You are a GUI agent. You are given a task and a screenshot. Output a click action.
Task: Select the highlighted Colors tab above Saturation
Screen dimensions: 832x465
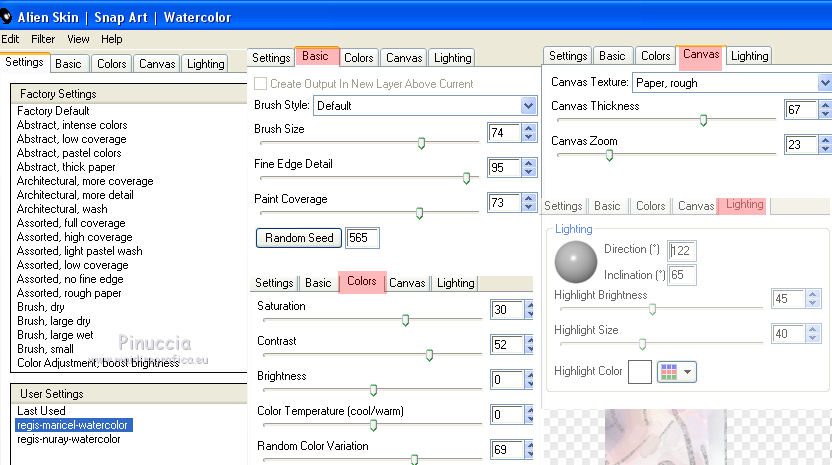[x=362, y=281]
